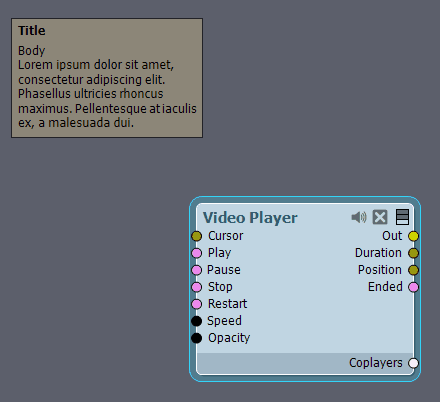
Task: Click the X icon on Video Player
Action: tap(380, 217)
